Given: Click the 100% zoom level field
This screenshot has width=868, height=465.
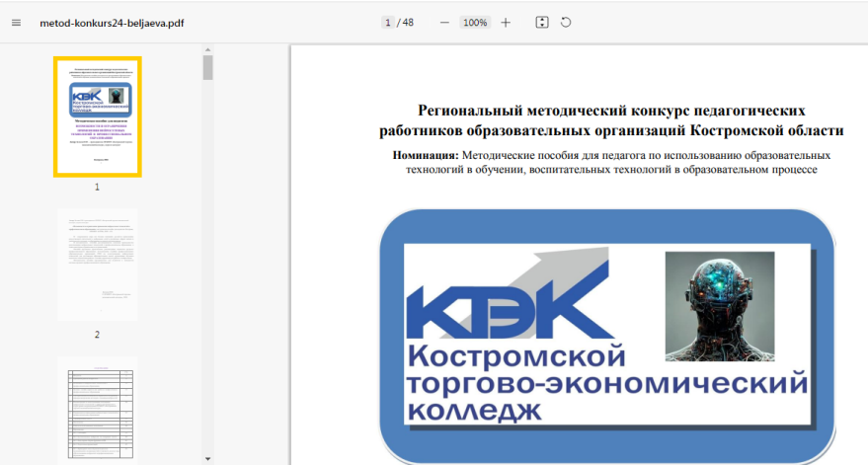Looking at the screenshot, I should 475,23.
